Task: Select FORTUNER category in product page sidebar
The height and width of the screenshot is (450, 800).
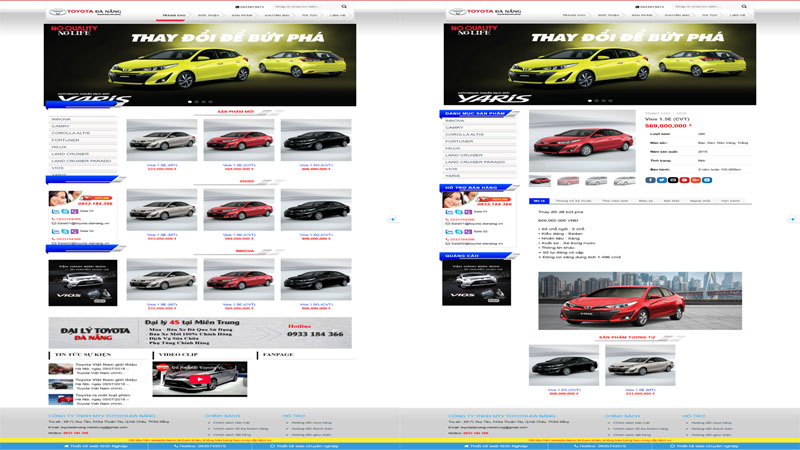Action: click(480, 141)
